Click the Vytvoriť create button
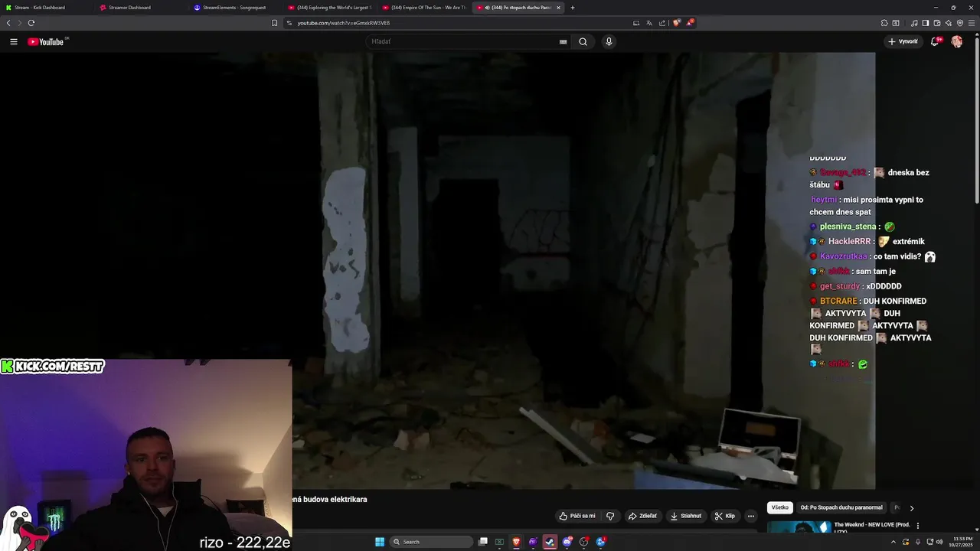Image resolution: width=980 pixels, height=551 pixels. click(903, 42)
